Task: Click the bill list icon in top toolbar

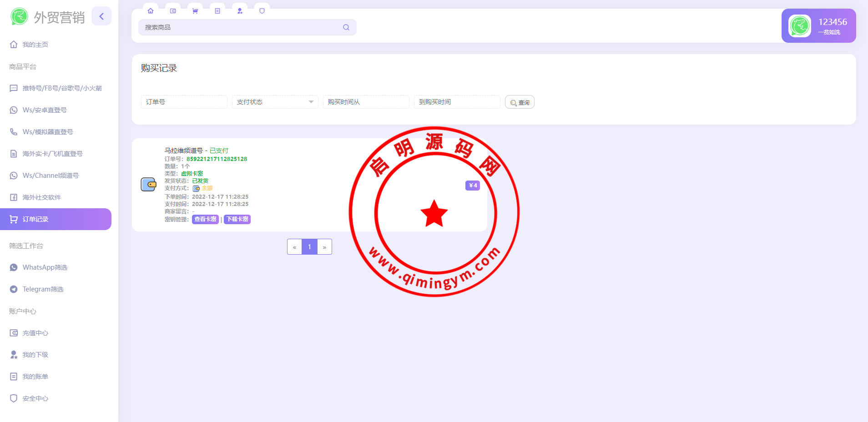Action: pyautogui.click(x=217, y=11)
